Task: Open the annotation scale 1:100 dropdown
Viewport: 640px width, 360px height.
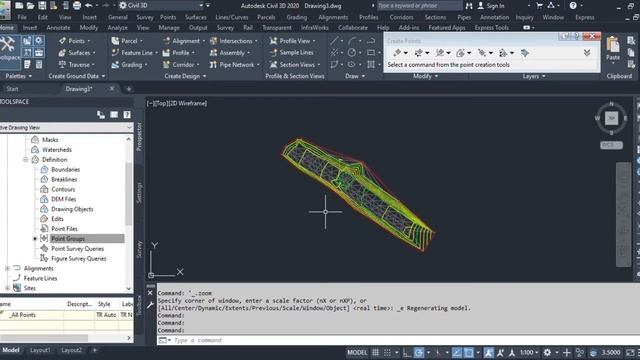Action: 529,352
